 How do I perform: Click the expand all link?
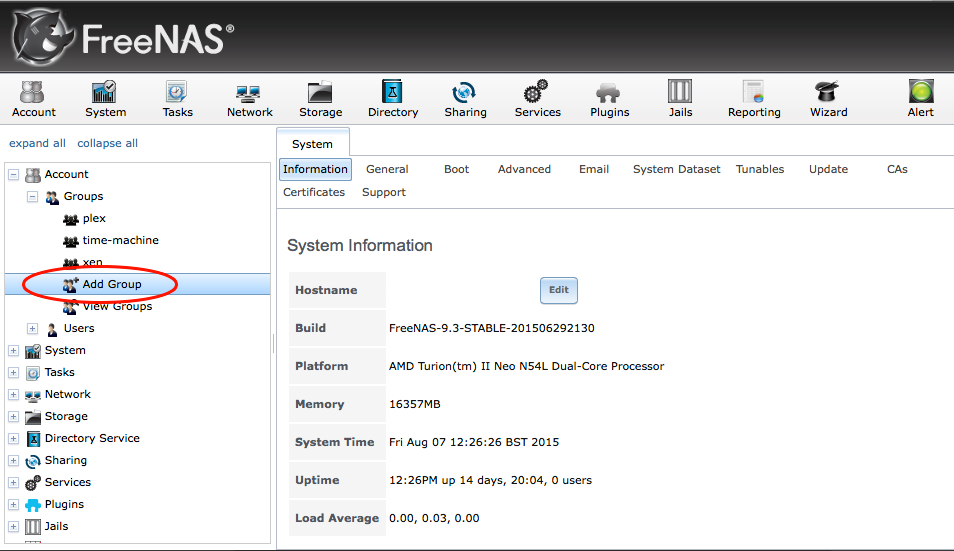37,143
